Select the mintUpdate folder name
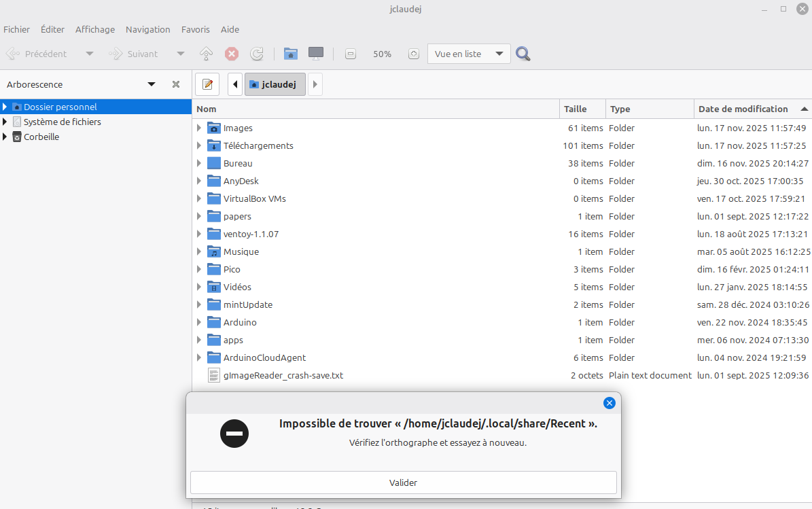812x509 pixels. coord(247,305)
